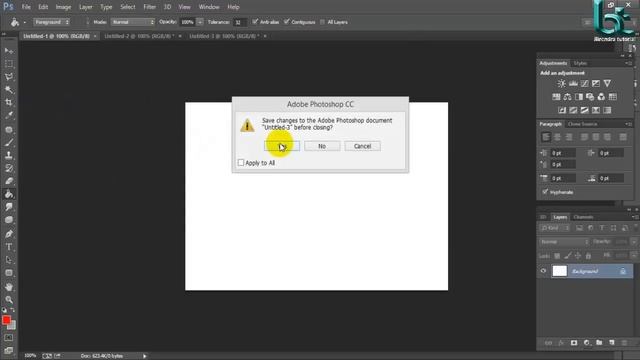This screenshot has width=640, height=360.
Task: Add a Brightness/Contrast adjustment
Action: (562, 83)
